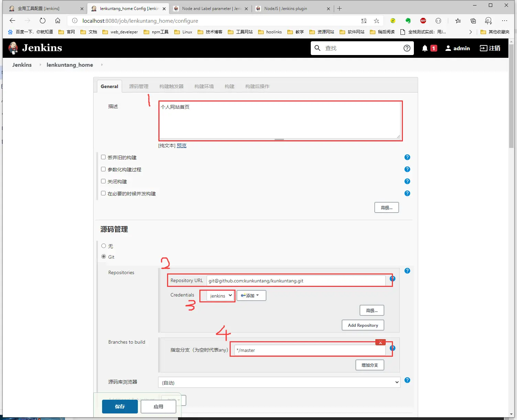Click the 预览 preview link
The width and height of the screenshot is (517, 420).
(181, 146)
